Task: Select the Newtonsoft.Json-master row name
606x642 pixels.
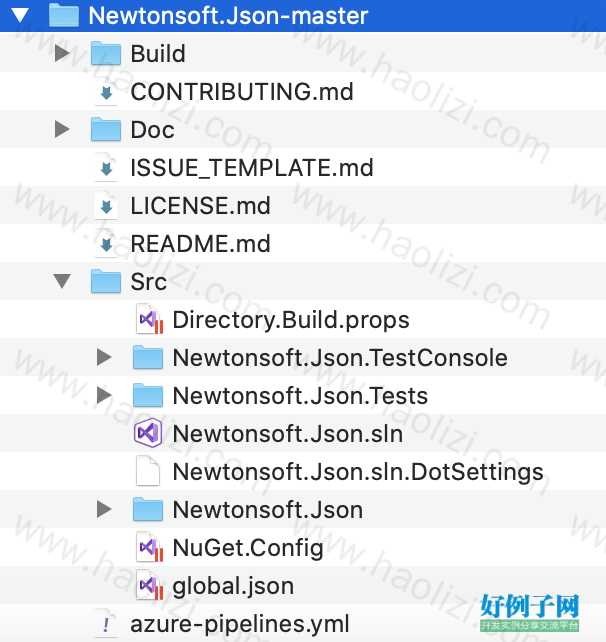Action: [228, 16]
